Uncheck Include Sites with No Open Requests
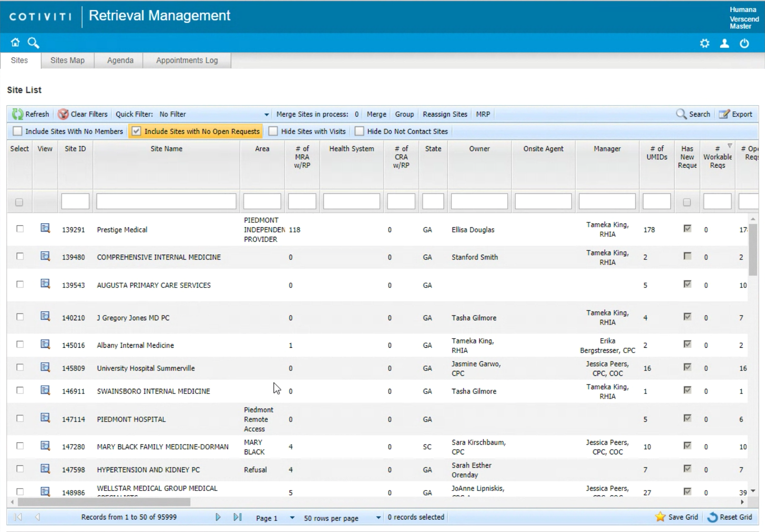This screenshot has height=532, width=765. click(x=137, y=131)
